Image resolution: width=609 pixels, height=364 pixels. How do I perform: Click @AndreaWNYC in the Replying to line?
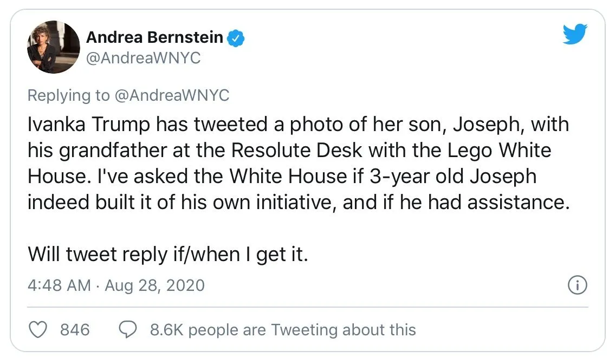tap(172, 95)
